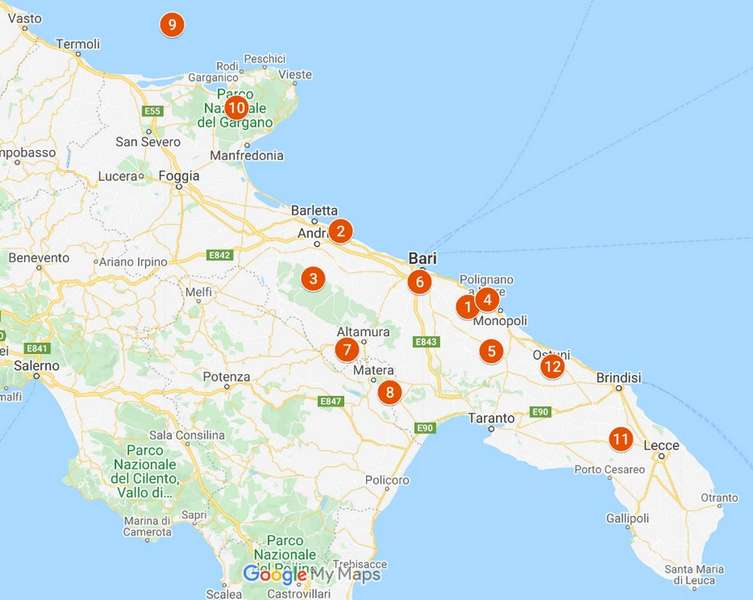This screenshot has height=600, width=753.
Task: Click marker 8 near Matera
Action: pyautogui.click(x=389, y=392)
